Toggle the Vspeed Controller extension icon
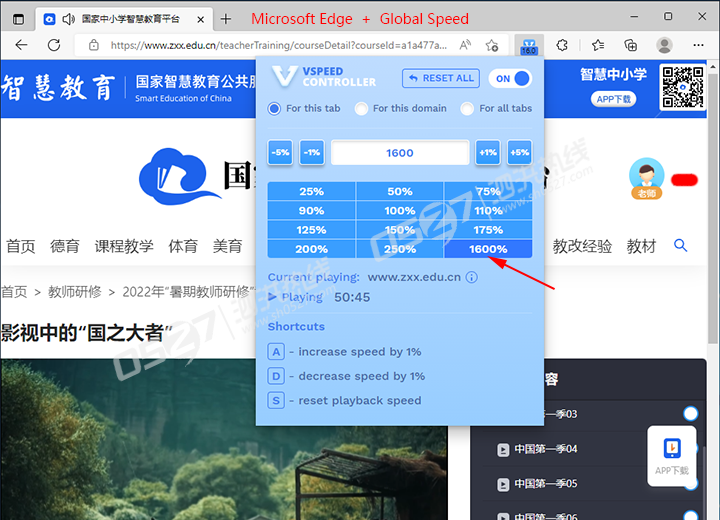Image resolution: width=720 pixels, height=520 pixels. 529,45
